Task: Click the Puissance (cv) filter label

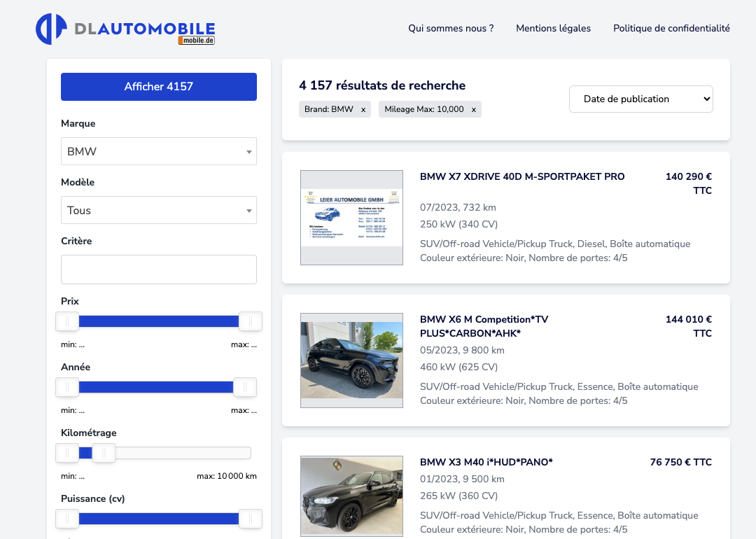Action: (x=93, y=498)
